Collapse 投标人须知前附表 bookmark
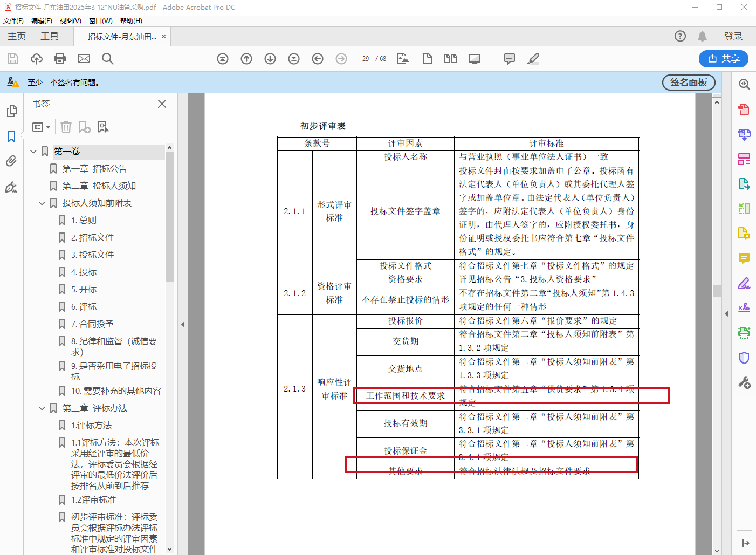Viewport: 756px width, 555px height. [42, 203]
